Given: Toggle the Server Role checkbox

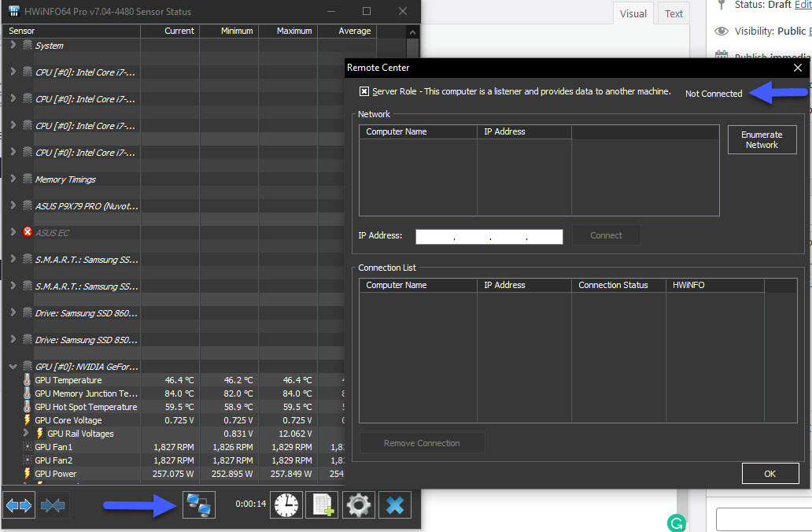Looking at the screenshot, I should tap(364, 91).
